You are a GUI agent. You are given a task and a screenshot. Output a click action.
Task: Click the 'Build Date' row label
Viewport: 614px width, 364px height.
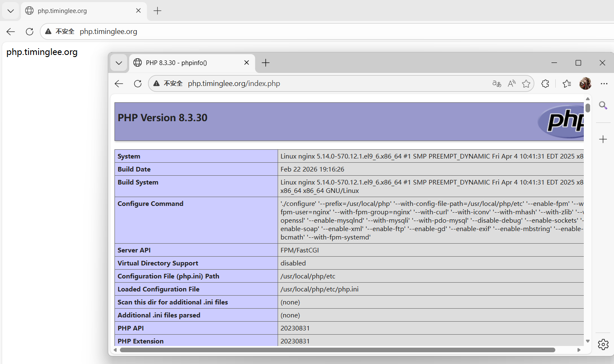pos(134,169)
